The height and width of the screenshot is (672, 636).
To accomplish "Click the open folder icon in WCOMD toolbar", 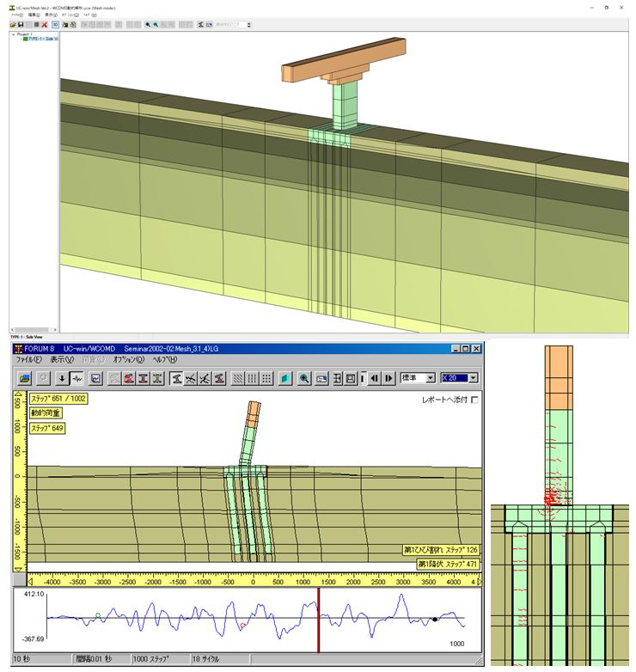I will point(25,378).
